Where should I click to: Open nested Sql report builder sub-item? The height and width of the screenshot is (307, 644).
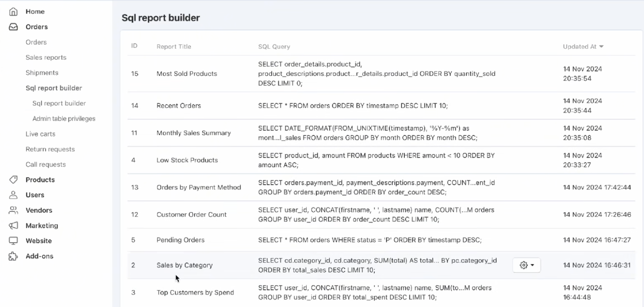[59, 103]
